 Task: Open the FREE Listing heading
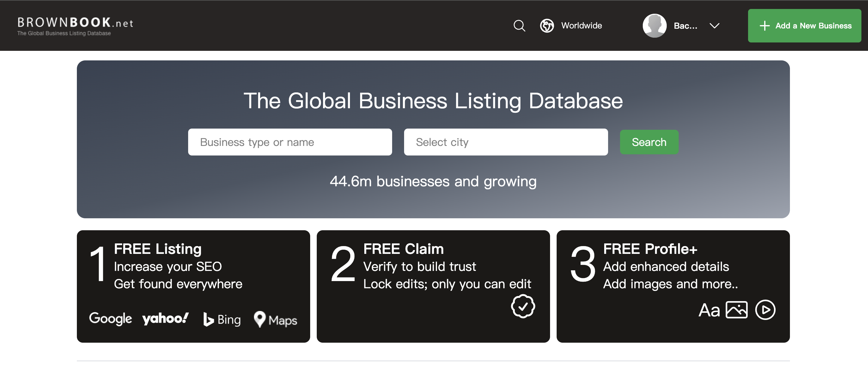[158, 249]
